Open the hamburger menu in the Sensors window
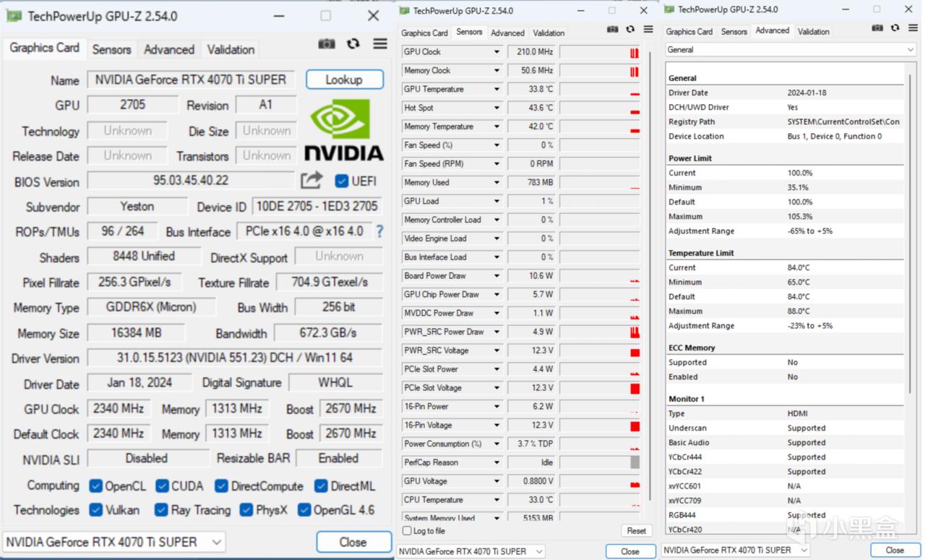 click(x=648, y=30)
